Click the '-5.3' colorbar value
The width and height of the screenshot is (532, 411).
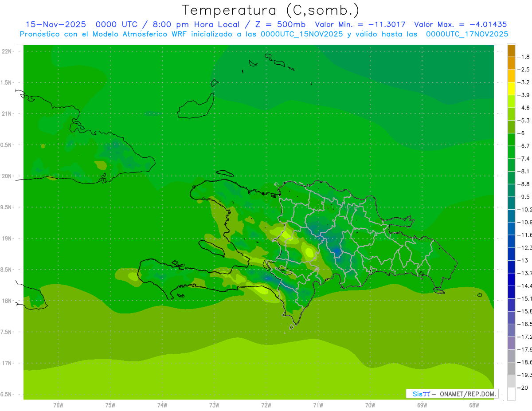(x=524, y=120)
